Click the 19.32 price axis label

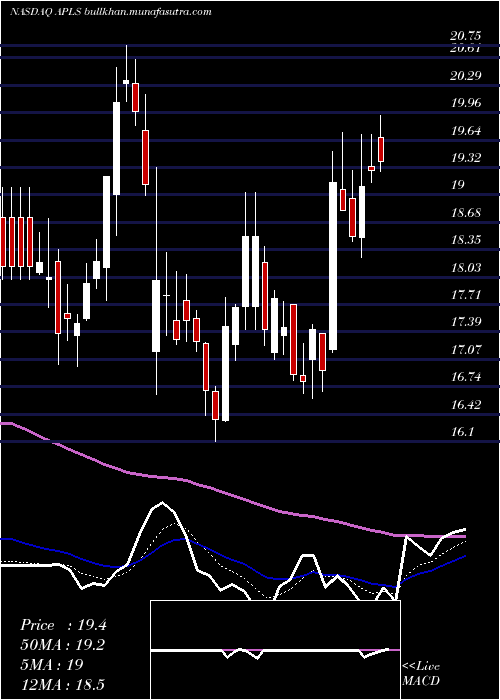click(466, 158)
